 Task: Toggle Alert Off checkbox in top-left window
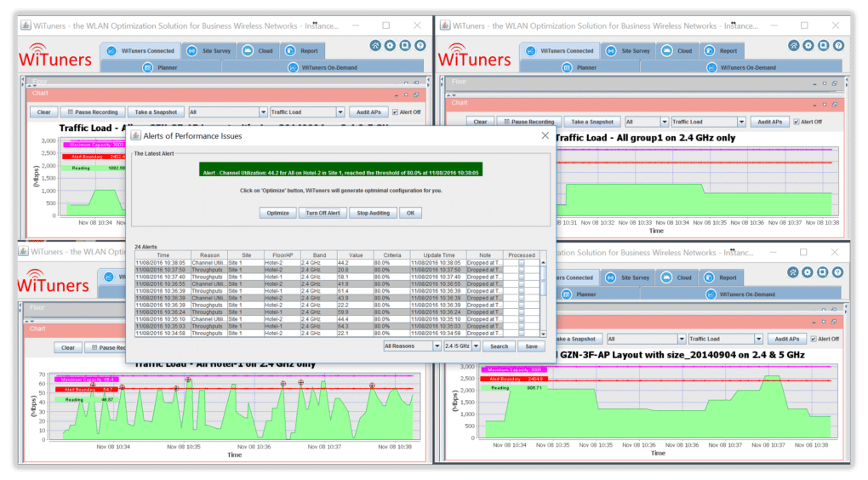point(395,111)
